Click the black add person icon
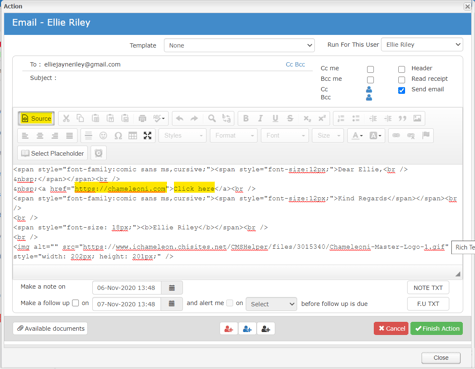 pos(266,329)
